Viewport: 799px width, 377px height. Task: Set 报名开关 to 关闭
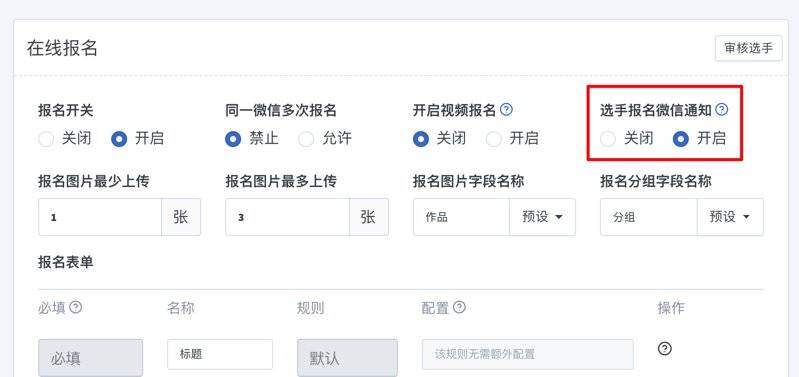[46, 139]
